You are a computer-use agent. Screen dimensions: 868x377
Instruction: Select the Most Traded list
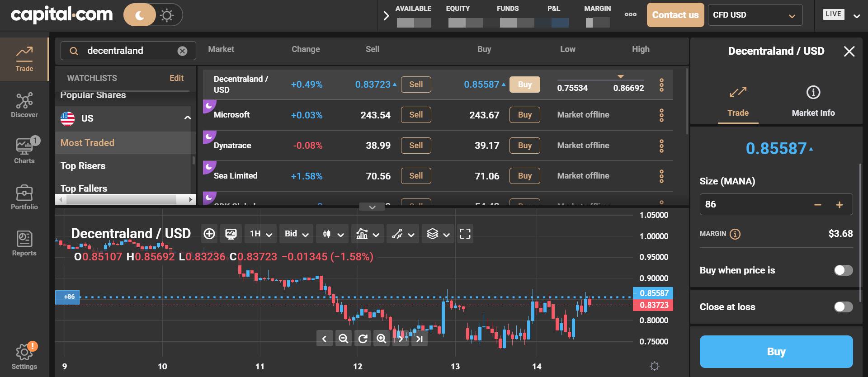coord(123,143)
